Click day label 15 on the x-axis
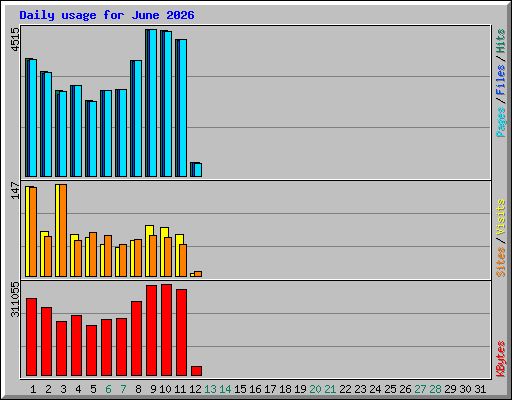The width and height of the screenshot is (512, 400). 240,389
